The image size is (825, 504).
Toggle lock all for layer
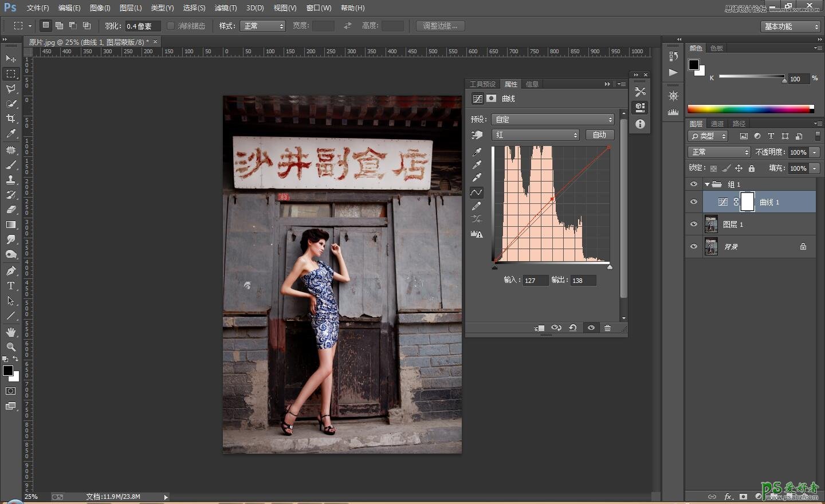click(752, 168)
